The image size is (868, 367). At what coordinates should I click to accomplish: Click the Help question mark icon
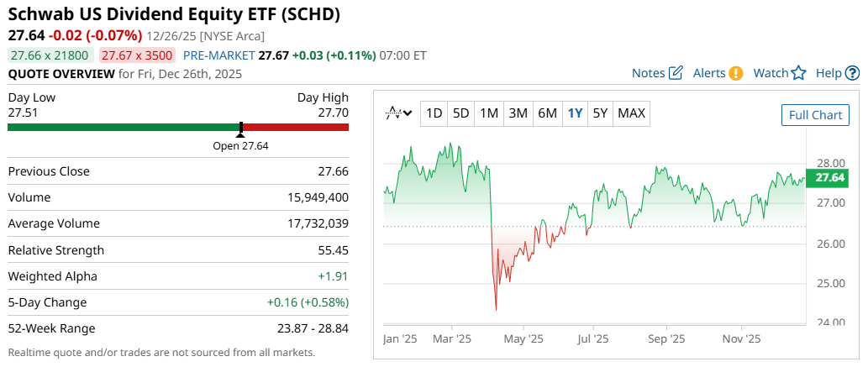853,73
